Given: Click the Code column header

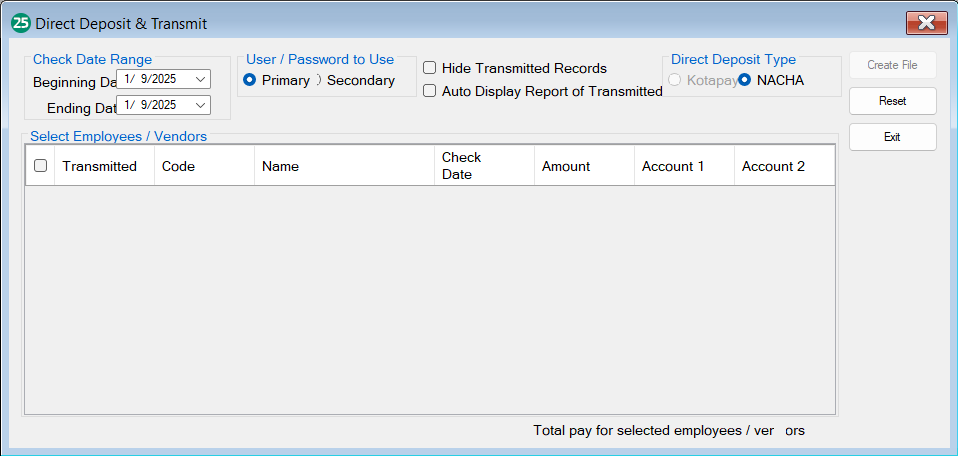Looking at the screenshot, I should click(x=178, y=166).
